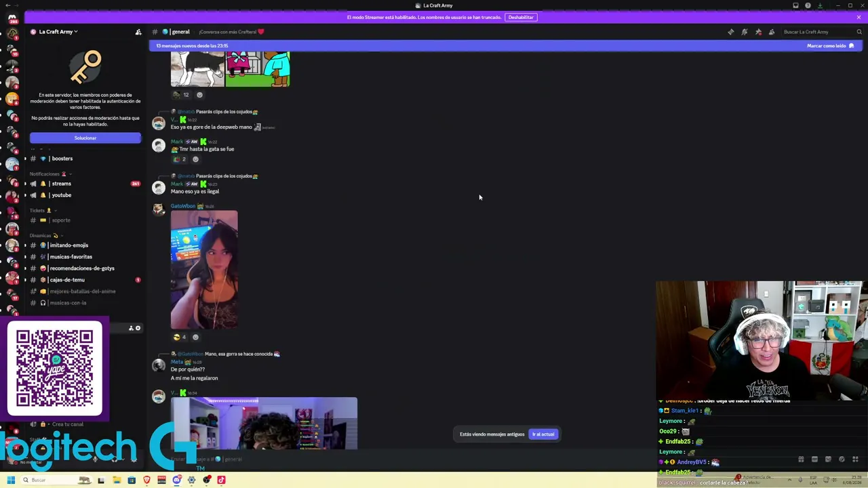The width and height of the screenshot is (868, 488).
Task: Toggle the reaction with count 12
Action: (181, 95)
